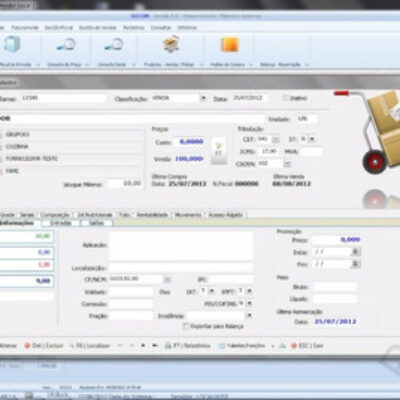Open the first toolbar building icon
The image size is (400, 400).
[x=11, y=45]
